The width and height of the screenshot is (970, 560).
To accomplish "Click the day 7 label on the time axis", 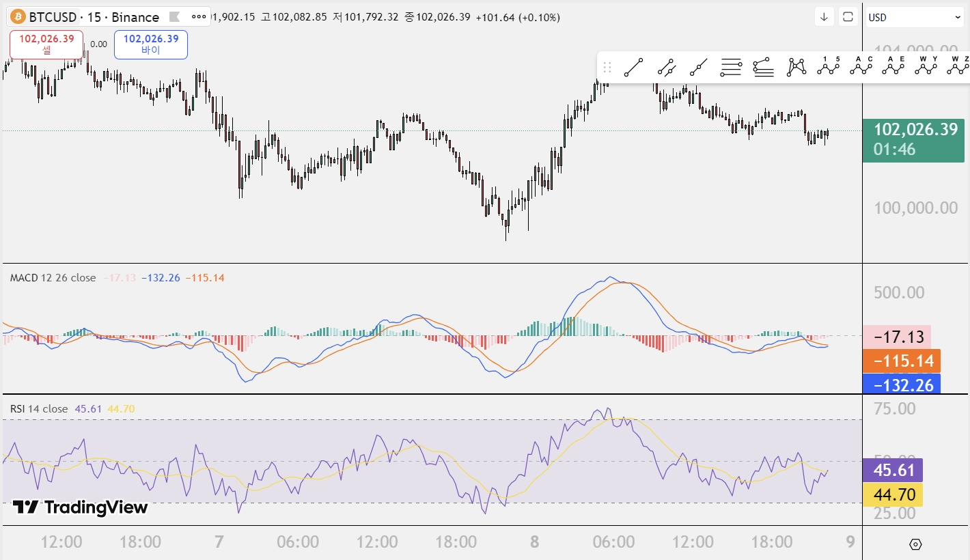I will click(219, 542).
